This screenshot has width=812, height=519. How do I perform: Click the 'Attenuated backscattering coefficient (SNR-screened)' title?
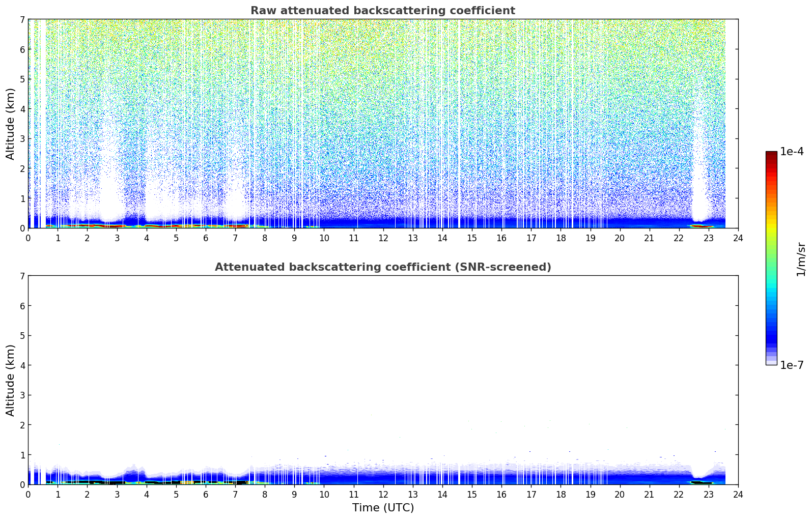382,267
